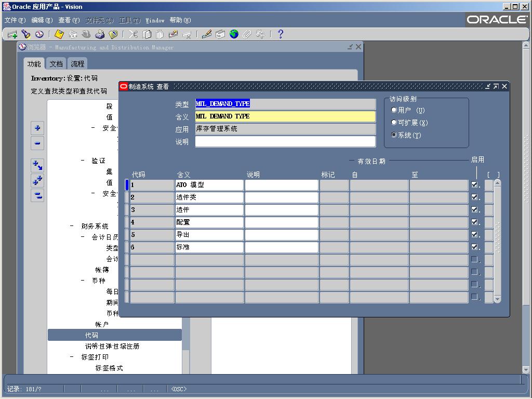The height and width of the screenshot is (399, 532).
Task: Print using the printer toolbar icon
Action: click(x=100, y=34)
